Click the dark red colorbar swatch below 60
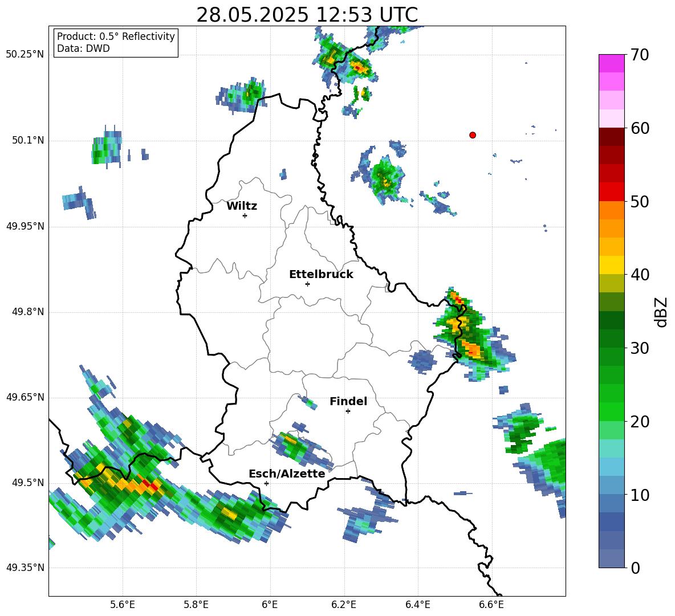This screenshot has height=616, width=675. point(611,137)
